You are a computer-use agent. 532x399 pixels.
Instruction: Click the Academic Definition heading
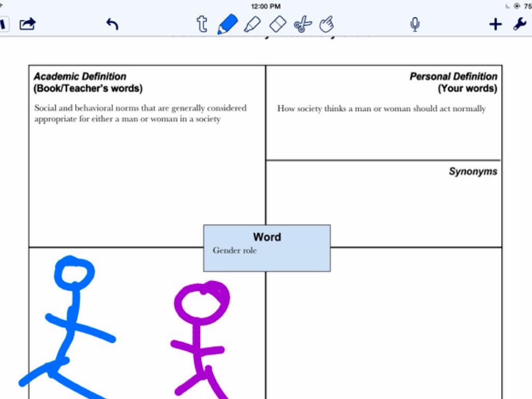80,76
